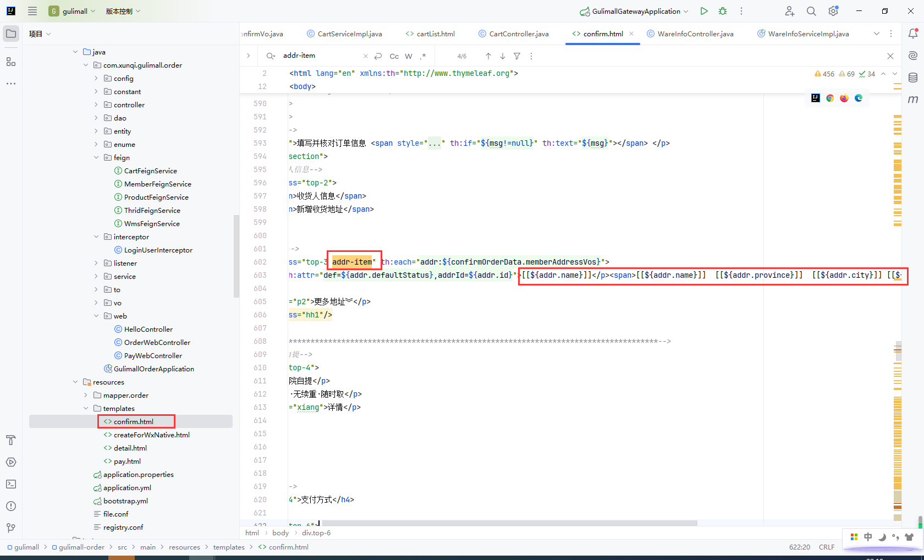
Task: Open Code With Me user icon
Action: (789, 11)
